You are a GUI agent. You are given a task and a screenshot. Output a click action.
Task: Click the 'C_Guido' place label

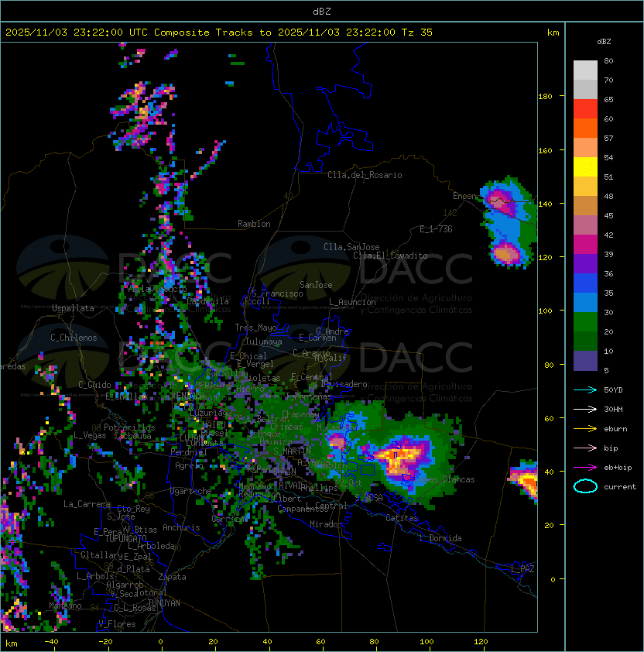click(94, 385)
